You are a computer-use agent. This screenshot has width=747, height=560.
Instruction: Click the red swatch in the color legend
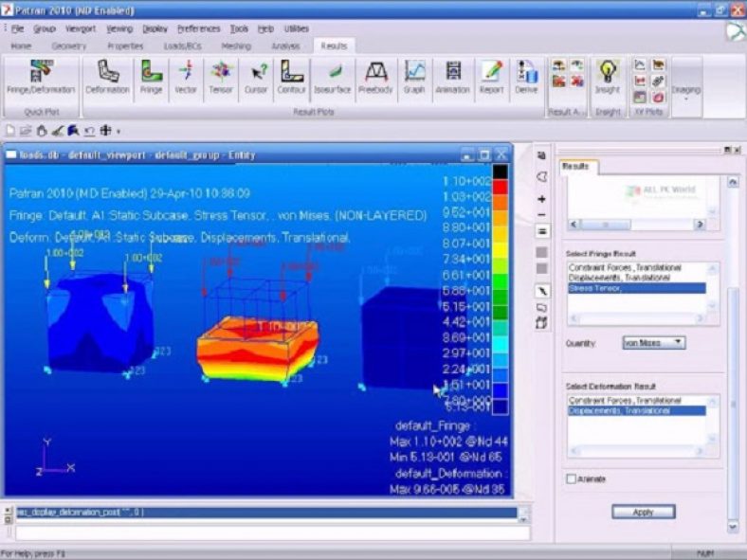[x=500, y=188]
